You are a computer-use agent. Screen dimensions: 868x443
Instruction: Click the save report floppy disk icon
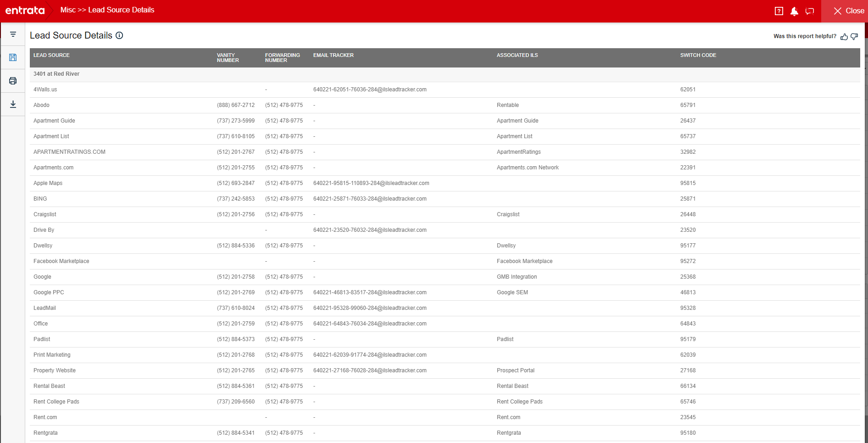click(13, 57)
